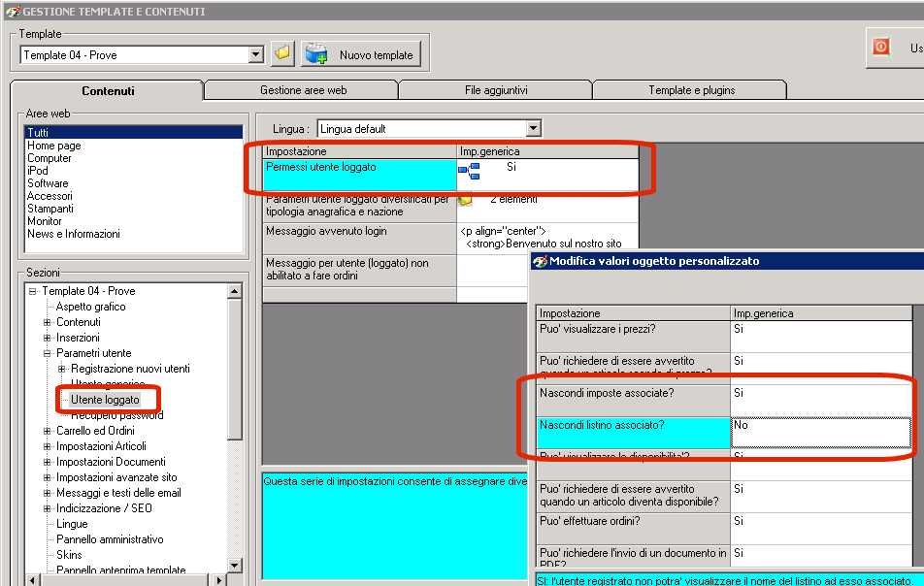Click the Sezioni horizontal scroll left arrow
Viewport: 924px width, 586px height.
(x=33, y=580)
